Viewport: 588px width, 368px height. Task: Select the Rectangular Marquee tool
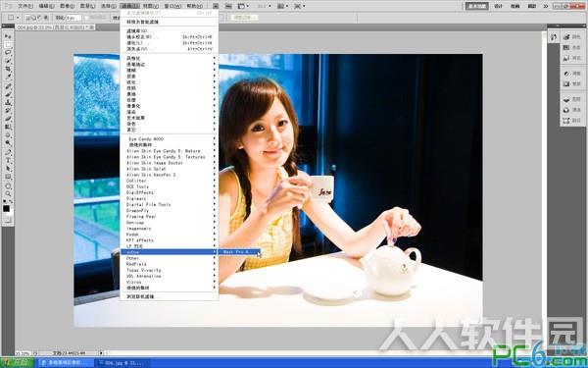(x=8, y=45)
